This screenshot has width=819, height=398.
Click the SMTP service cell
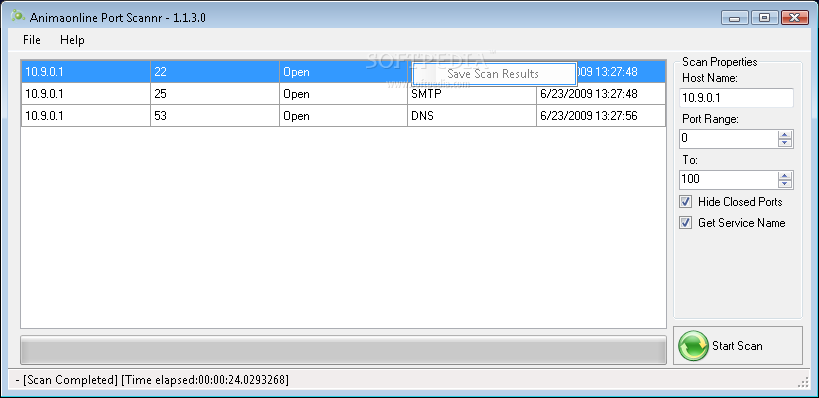471,94
